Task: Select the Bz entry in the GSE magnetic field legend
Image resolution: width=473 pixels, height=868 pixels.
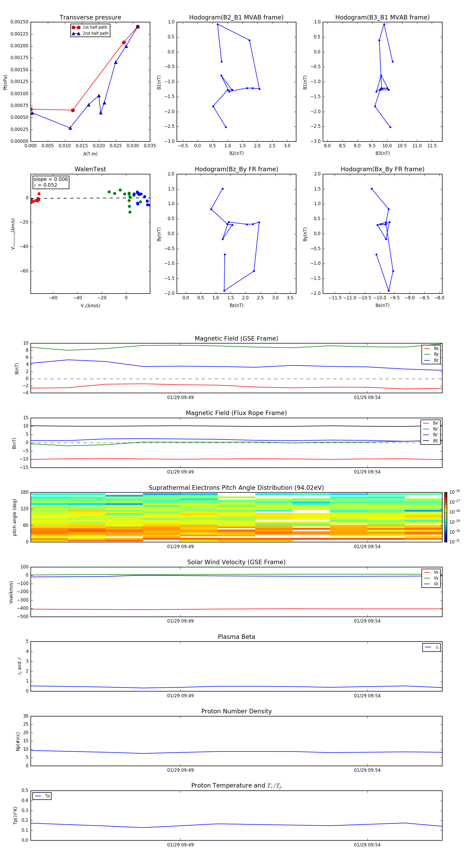Action: [x=431, y=360]
